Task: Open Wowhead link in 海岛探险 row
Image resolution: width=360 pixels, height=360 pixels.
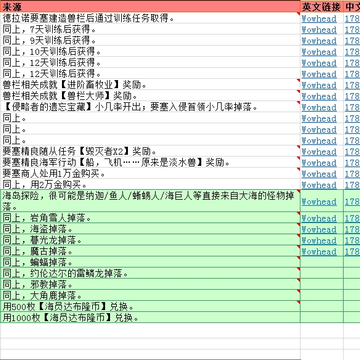Action: click(319, 201)
